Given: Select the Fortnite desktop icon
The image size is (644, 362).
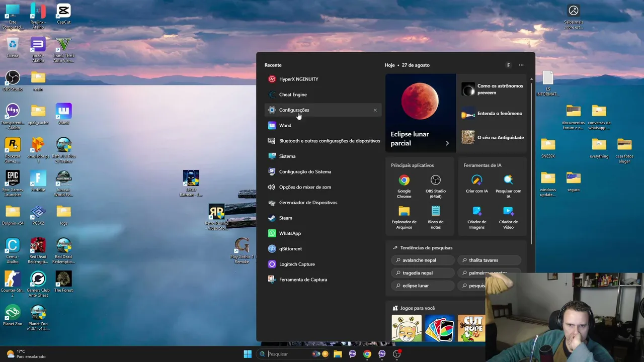Looking at the screenshot, I should [38, 182].
